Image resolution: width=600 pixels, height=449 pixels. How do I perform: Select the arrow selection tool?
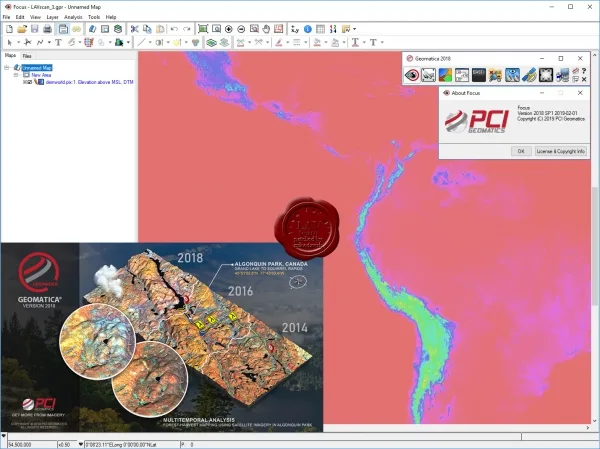[10, 42]
